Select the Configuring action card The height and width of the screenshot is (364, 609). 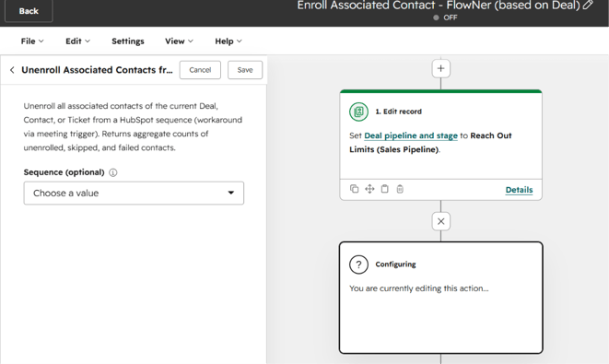point(440,298)
